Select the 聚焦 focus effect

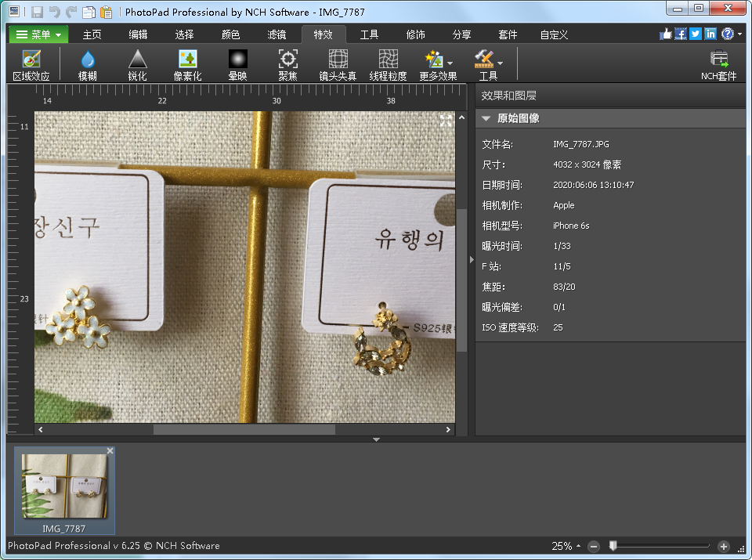pyautogui.click(x=287, y=64)
